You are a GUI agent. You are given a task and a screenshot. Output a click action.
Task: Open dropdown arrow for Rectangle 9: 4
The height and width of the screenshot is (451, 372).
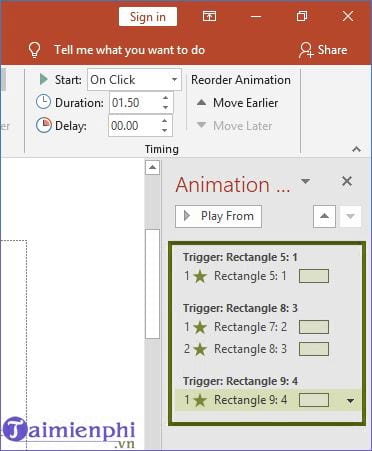[x=350, y=401]
